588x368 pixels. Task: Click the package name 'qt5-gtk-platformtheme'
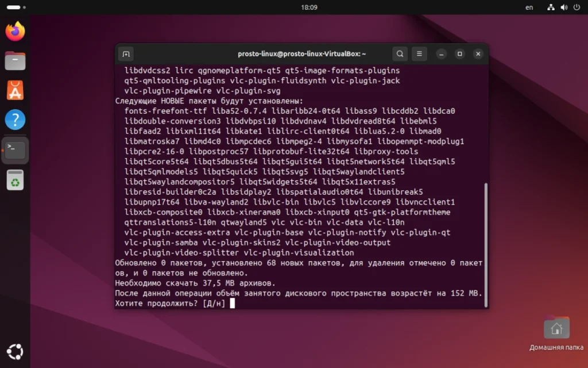pyautogui.click(x=402, y=212)
